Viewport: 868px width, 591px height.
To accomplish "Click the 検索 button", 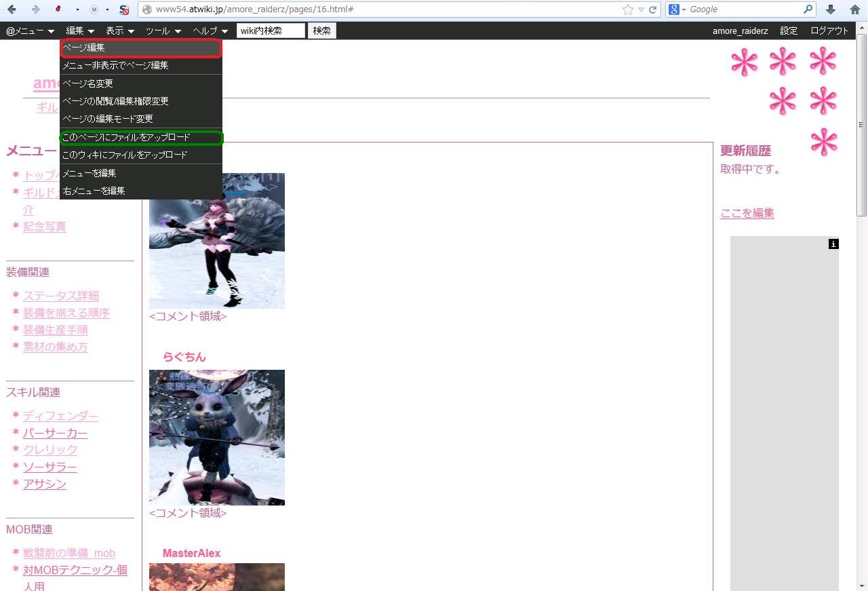I will (321, 31).
